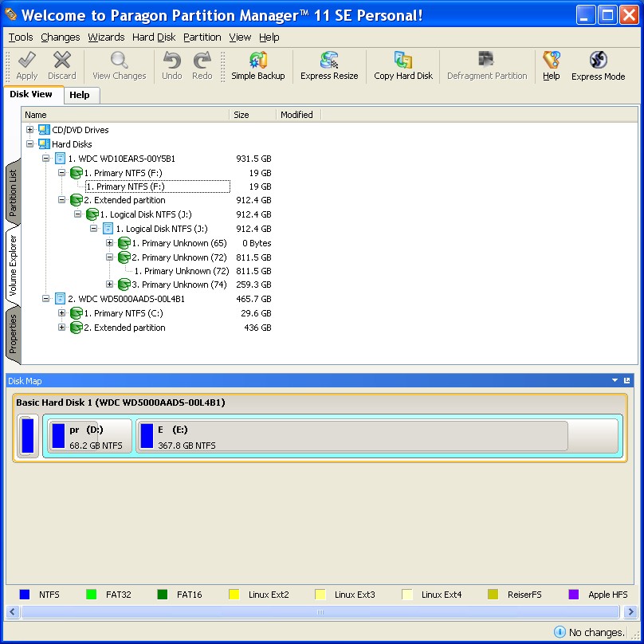The image size is (644, 644).
Task: Collapse the 2. Primary Unknown (72) node
Action: [x=110, y=257]
